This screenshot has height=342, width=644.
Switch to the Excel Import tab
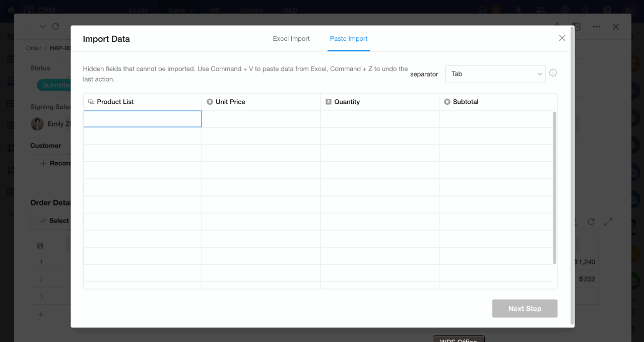click(291, 39)
